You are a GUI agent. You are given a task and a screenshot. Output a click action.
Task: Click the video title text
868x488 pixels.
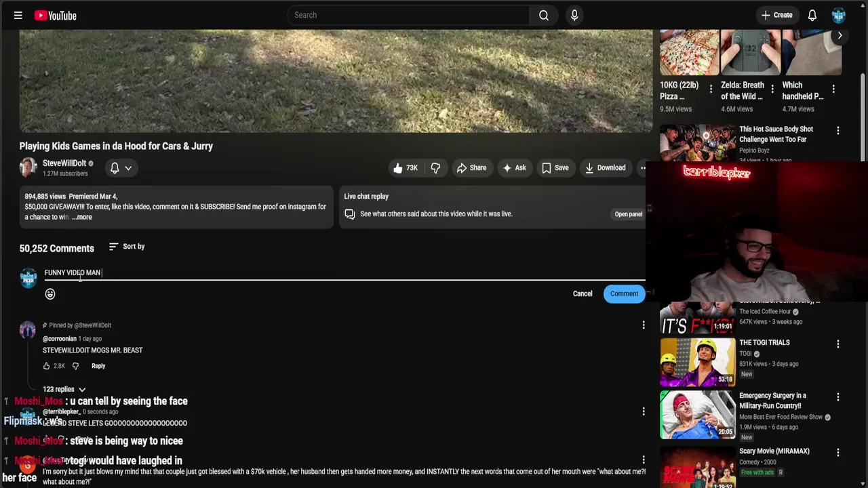coord(116,146)
